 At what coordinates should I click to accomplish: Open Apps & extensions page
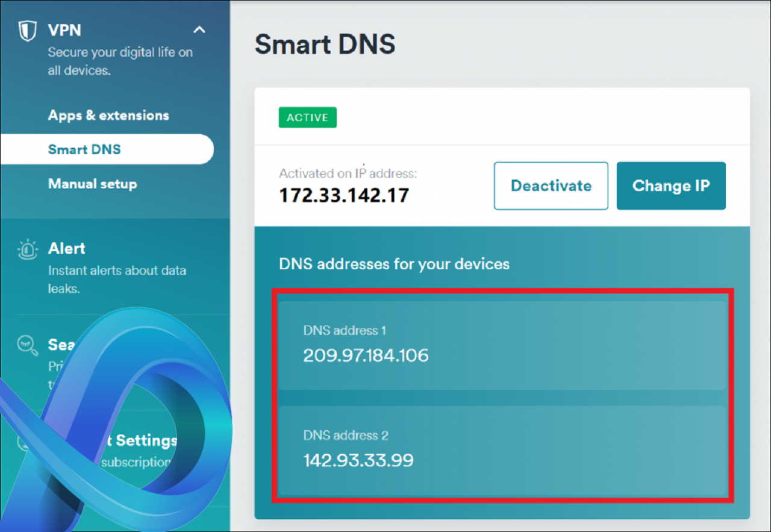coord(108,115)
